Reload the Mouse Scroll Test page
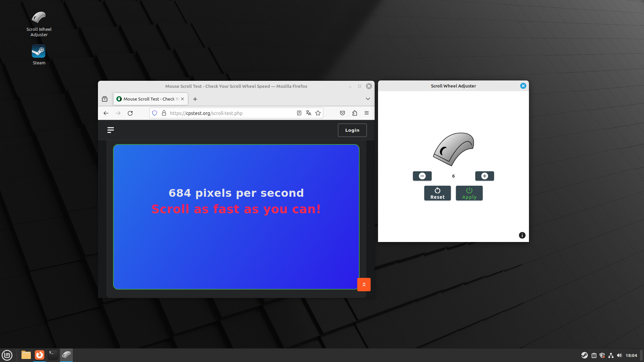This screenshot has width=644, height=362. coord(130,113)
